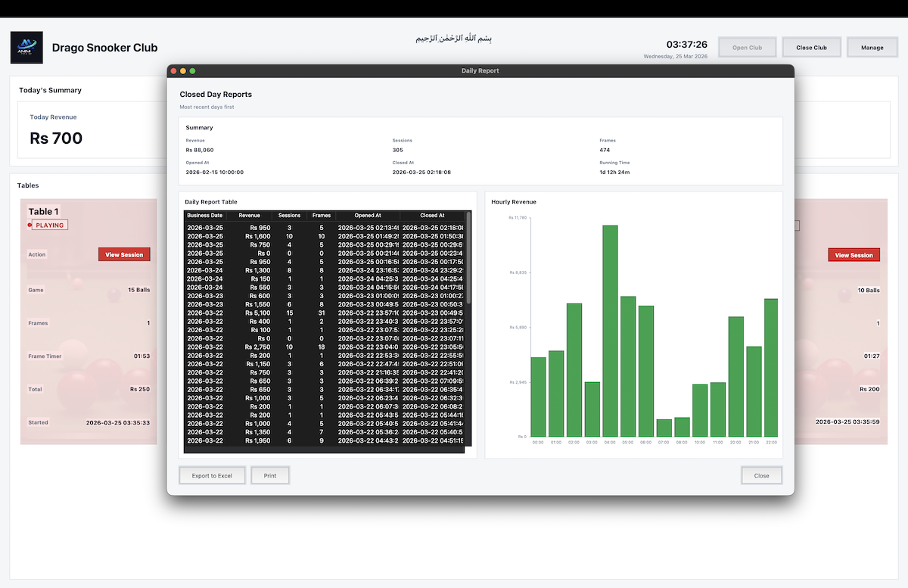Screen dimensions: 908x588
Task: Click the Sessions column header
Action: [x=290, y=216]
